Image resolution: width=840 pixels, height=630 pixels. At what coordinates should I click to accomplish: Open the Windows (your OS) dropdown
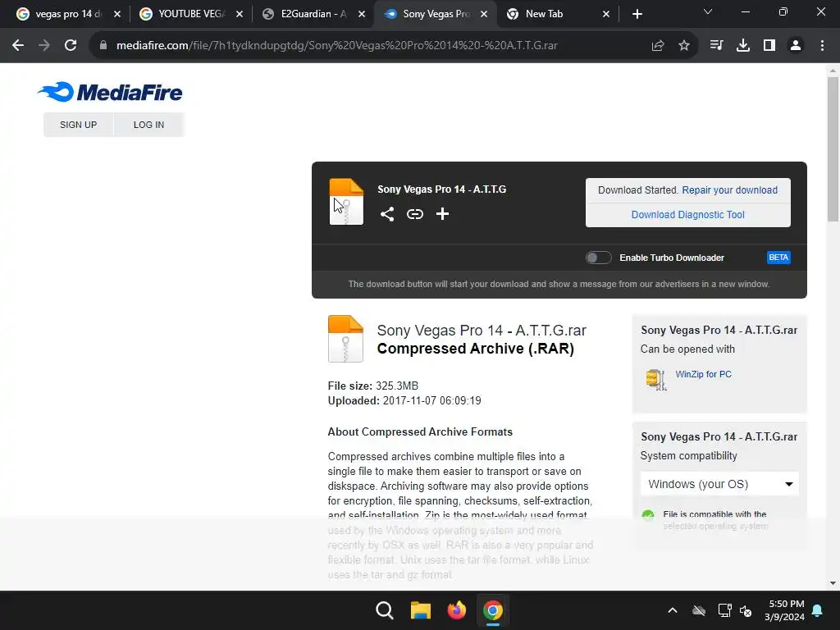click(719, 484)
